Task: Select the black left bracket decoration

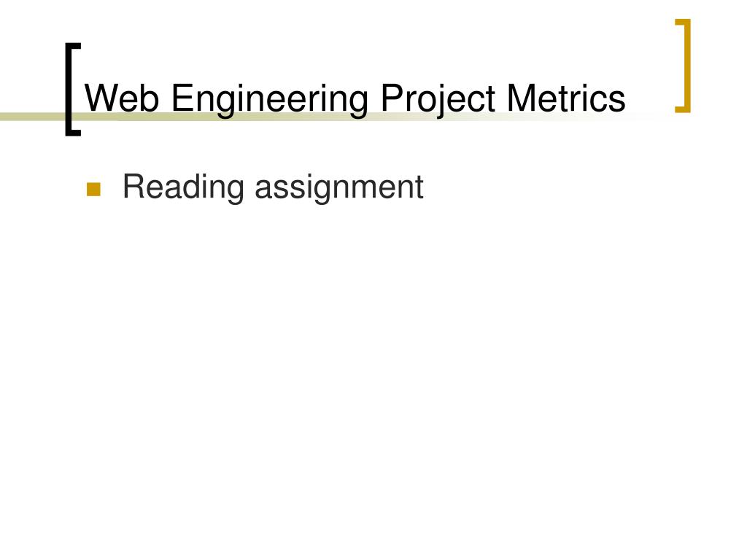Action: tap(73, 90)
